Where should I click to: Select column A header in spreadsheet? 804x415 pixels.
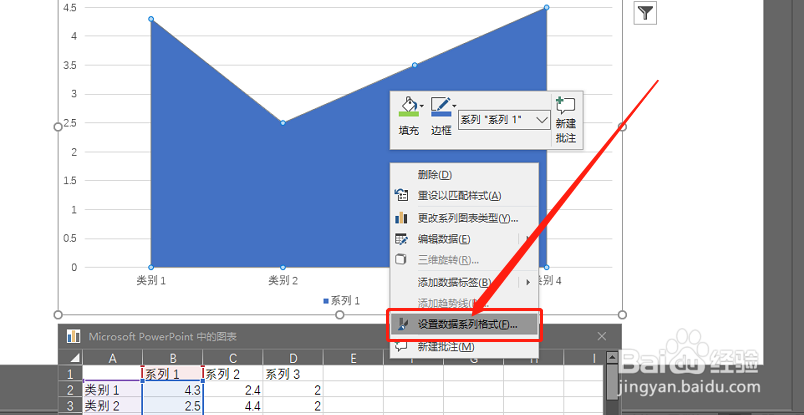(x=112, y=358)
